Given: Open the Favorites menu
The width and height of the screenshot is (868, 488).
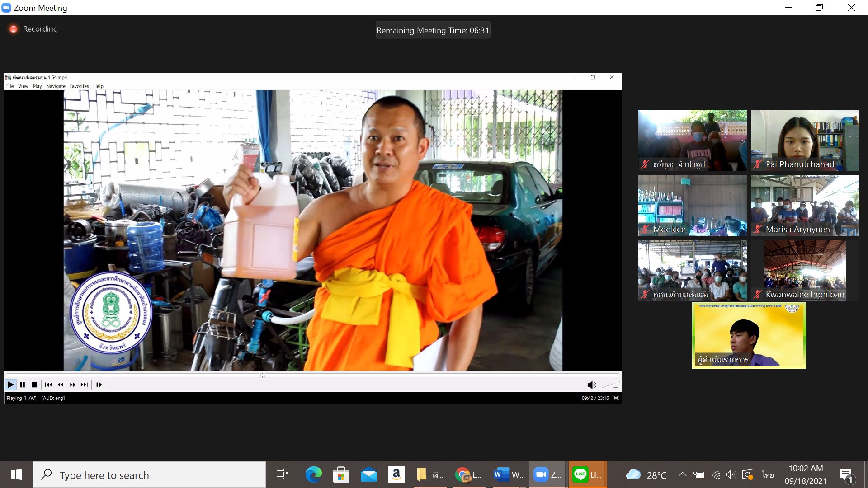Looking at the screenshot, I should point(79,86).
